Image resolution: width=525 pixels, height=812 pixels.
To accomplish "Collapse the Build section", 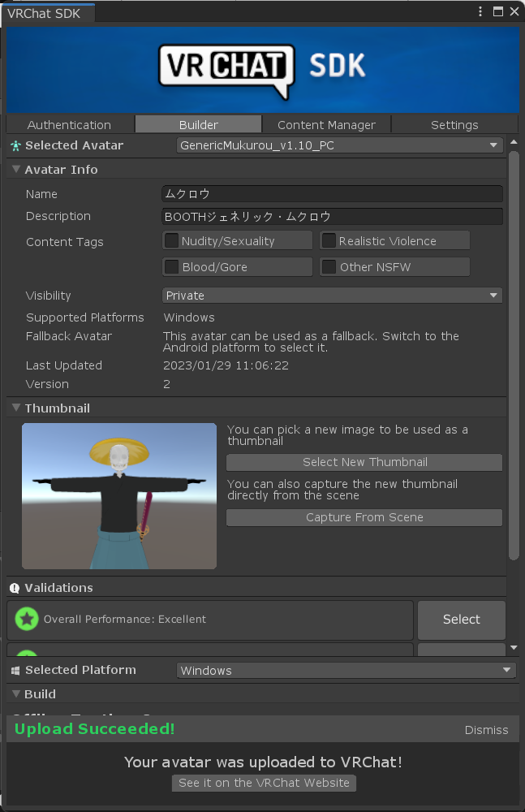I will 16,694.
